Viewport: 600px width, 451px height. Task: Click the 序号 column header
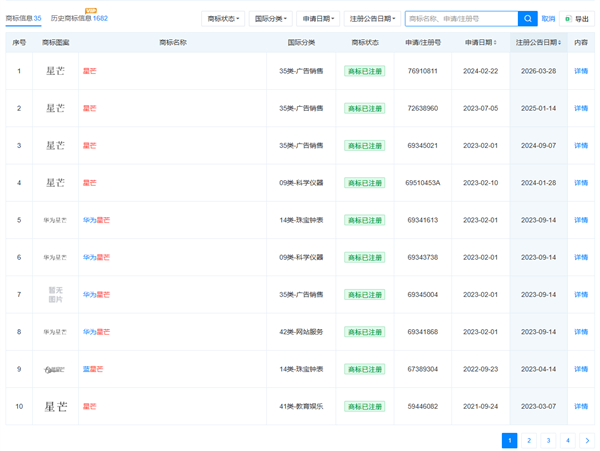(19, 42)
